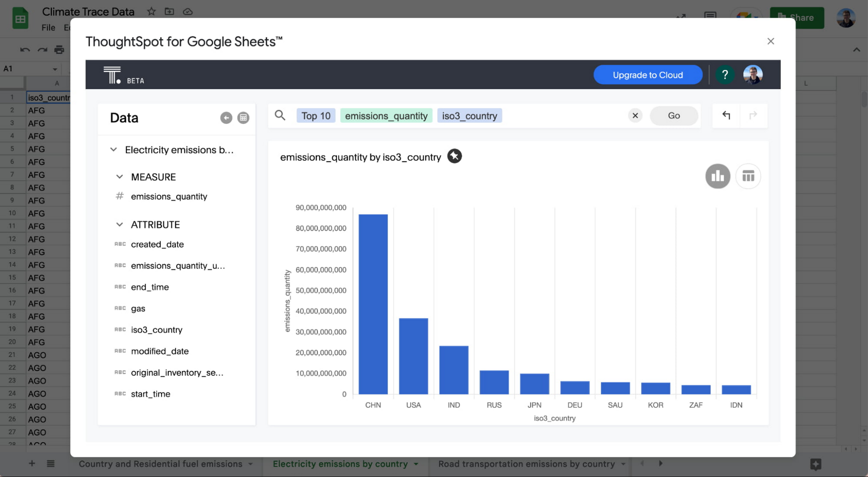Screen dimensions: 868x477
Task: Click the Go button
Action: click(x=674, y=116)
